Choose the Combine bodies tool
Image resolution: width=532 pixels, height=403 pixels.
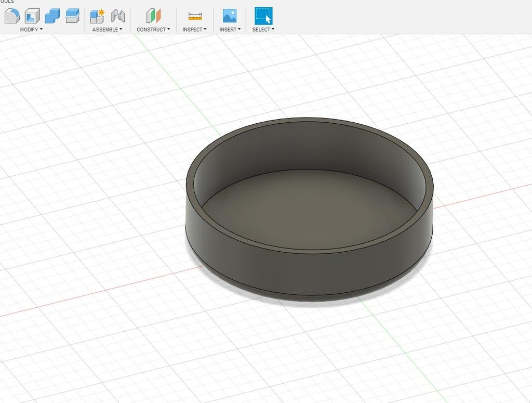(52, 16)
